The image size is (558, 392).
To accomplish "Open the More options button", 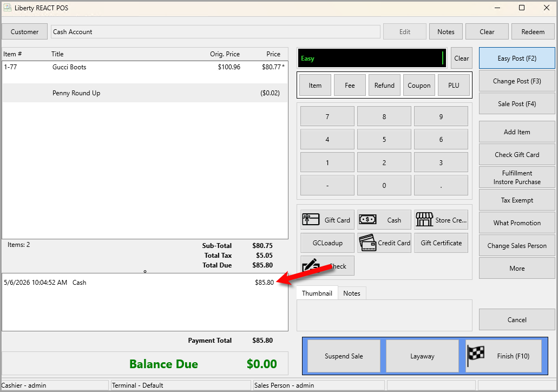I will (x=517, y=268).
